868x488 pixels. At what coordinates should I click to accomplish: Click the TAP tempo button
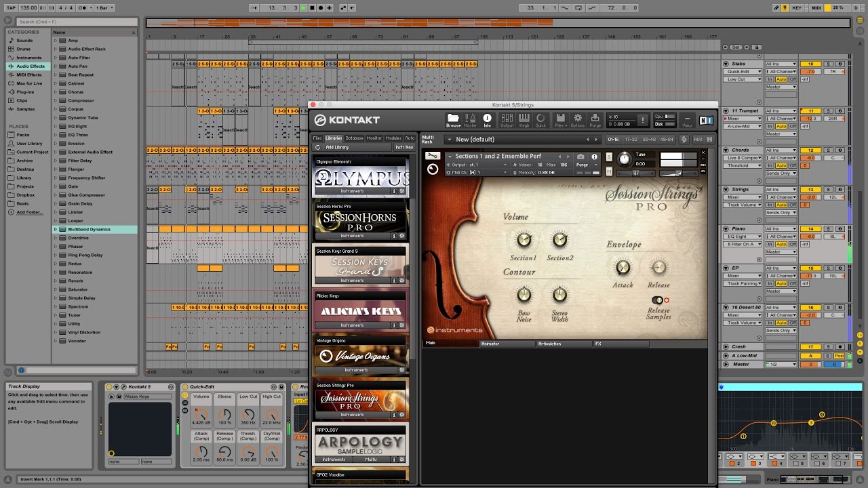click(11, 7)
